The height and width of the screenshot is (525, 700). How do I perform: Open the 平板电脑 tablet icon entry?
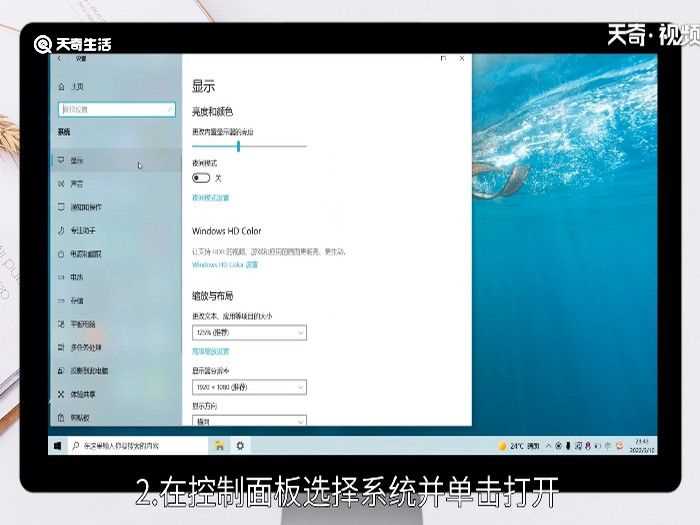point(61,324)
